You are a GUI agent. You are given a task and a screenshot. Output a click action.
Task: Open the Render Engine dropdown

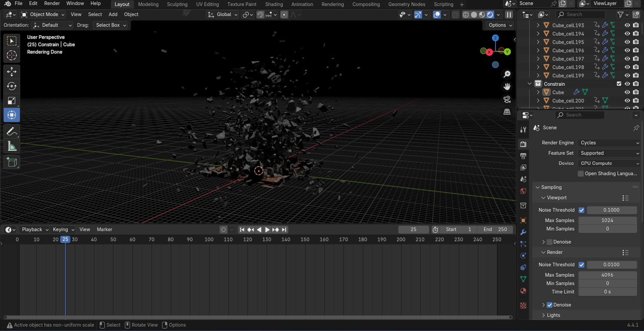[609, 143]
